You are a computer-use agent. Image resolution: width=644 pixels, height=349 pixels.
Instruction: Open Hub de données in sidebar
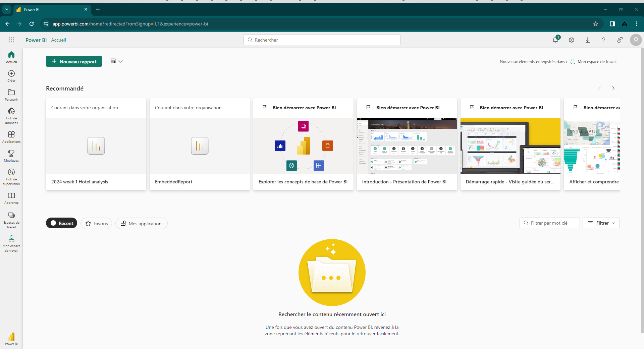(11, 116)
